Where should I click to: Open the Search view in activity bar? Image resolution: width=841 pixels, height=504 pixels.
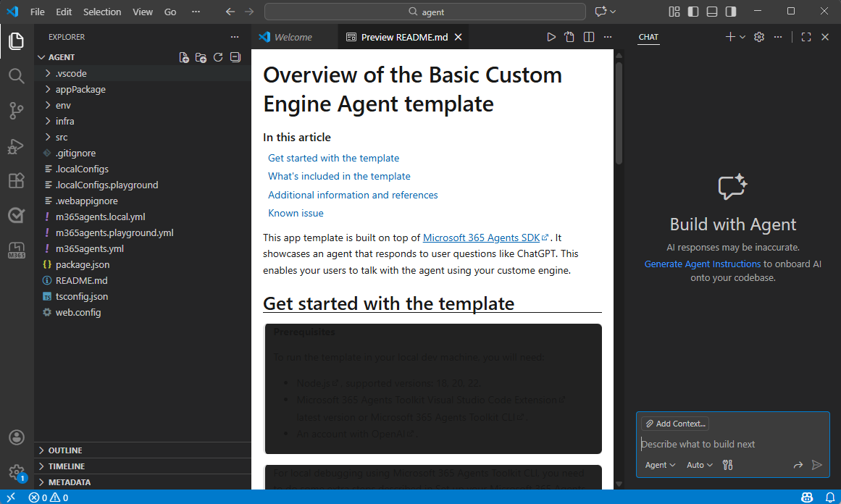16,76
